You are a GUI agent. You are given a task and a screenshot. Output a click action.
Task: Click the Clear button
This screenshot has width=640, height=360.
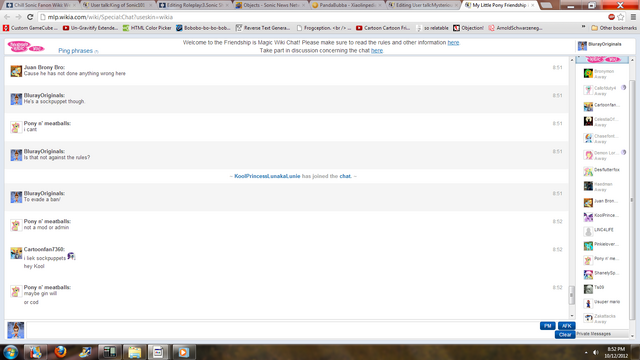(565, 335)
